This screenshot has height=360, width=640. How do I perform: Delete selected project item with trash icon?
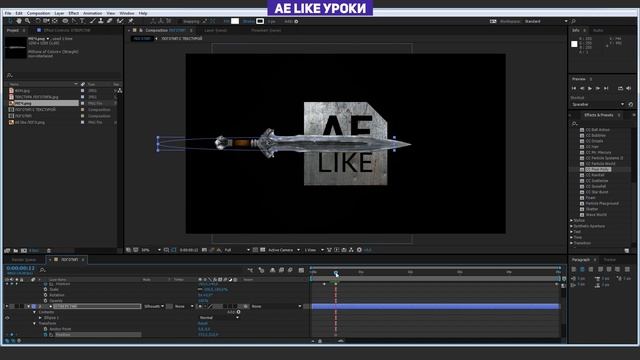(x=49, y=250)
